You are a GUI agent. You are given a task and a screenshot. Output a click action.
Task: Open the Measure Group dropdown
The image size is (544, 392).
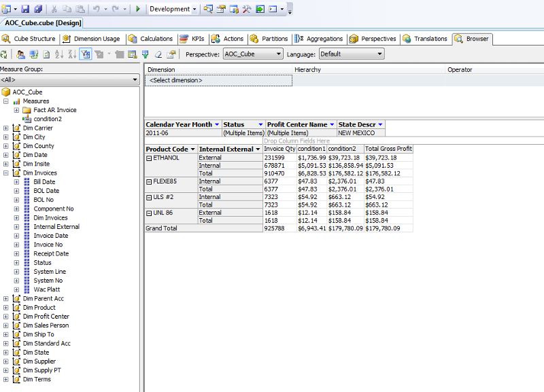coord(135,80)
